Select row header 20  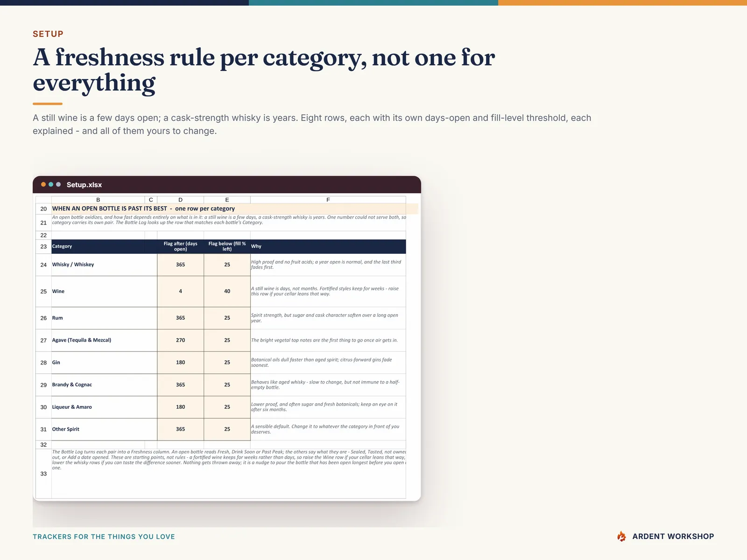pyautogui.click(x=43, y=209)
